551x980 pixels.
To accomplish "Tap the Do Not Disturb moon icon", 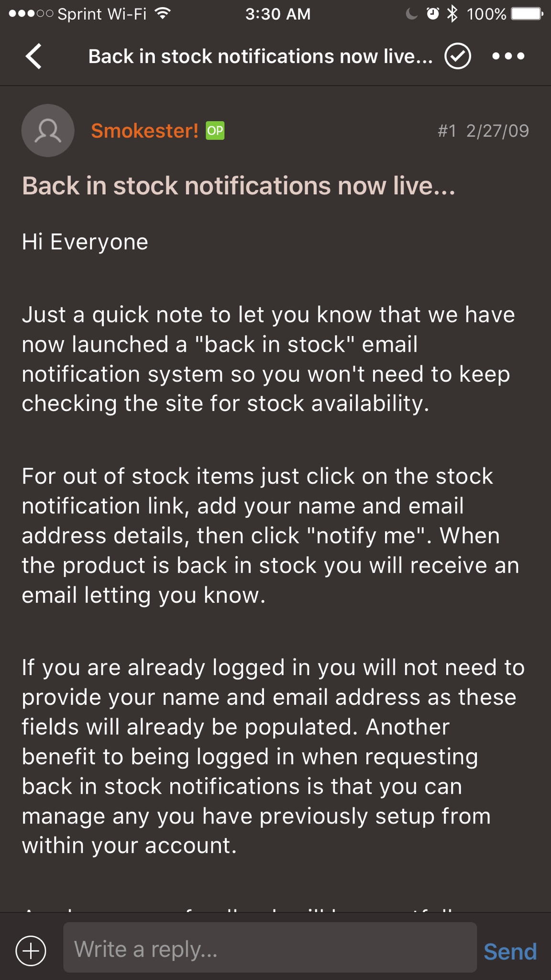I will [411, 13].
